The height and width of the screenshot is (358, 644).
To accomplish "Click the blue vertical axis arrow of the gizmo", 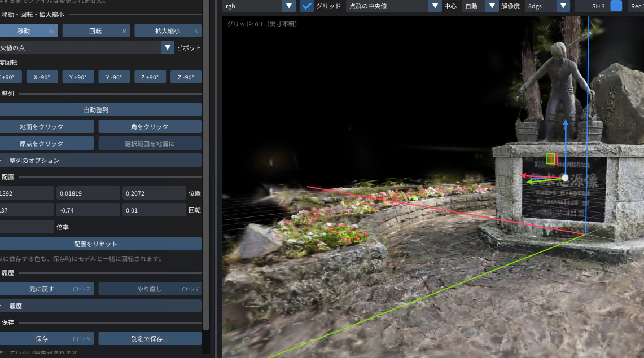I will (566, 148).
